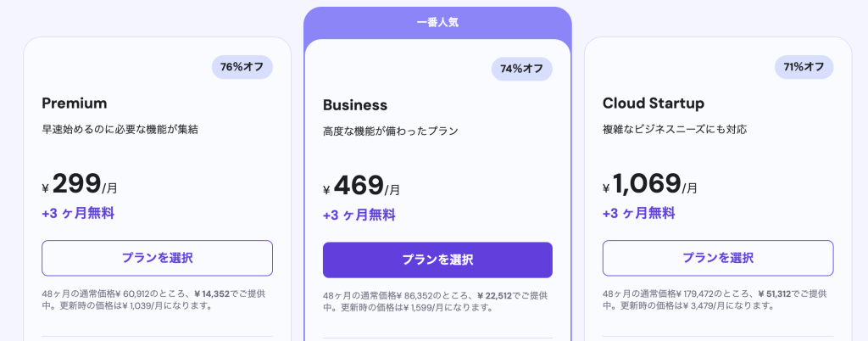This screenshot has height=341, width=868.
Task: Click +3ヶ月無料 under the Business price
Action: tap(359, 215)
